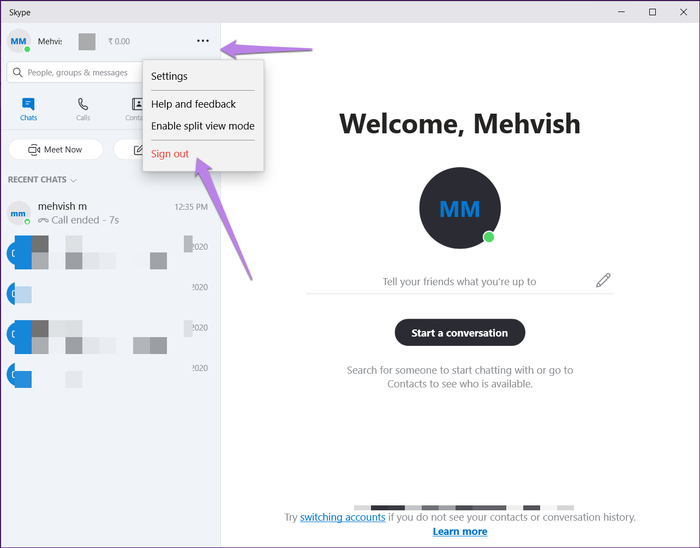Open the Chats tab
Screen dimensions: 700x548
pos(28,109)
